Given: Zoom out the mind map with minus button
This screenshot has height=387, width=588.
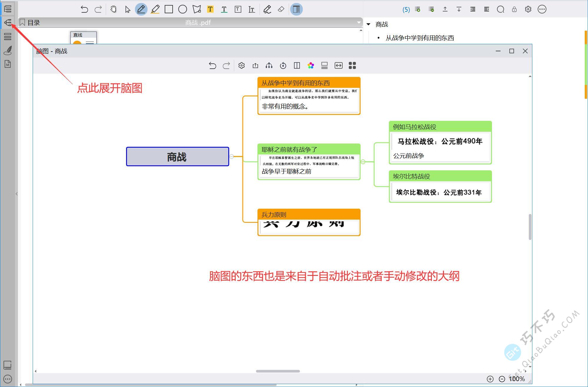Looking at the screenshot, I should tap(502, 379).
